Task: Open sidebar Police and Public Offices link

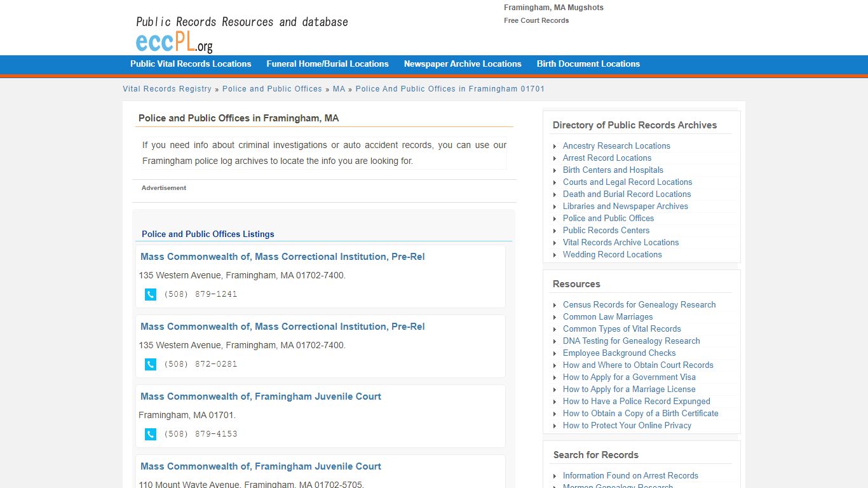Action: pyautogui.click(x=608, y=218)
